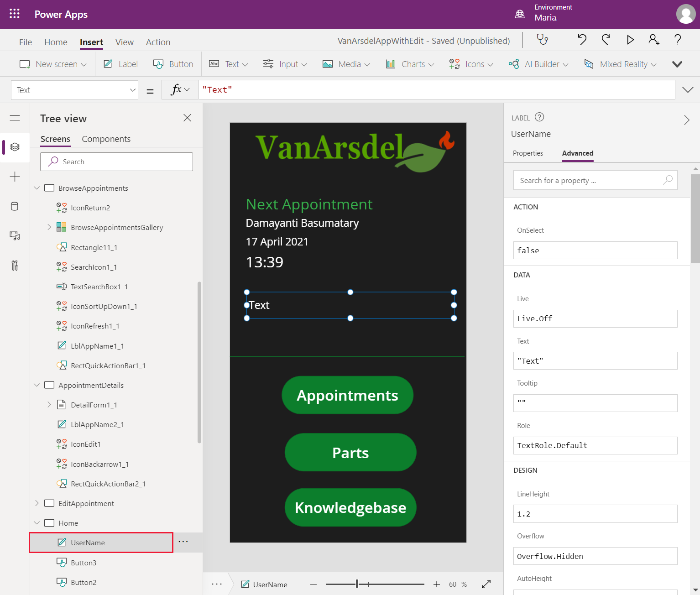Viewport: 700px width, 595px height.
Task: Open Media icon in left rail
Action: point(15,236)
